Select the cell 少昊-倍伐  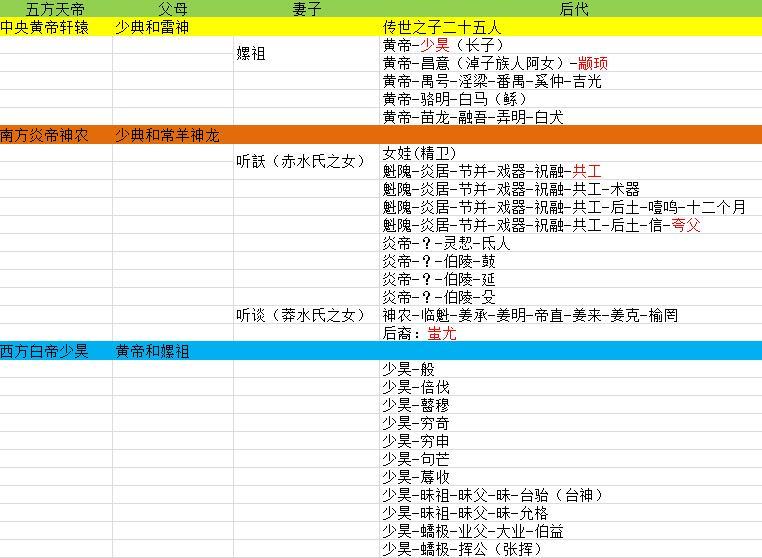point(571,387)
